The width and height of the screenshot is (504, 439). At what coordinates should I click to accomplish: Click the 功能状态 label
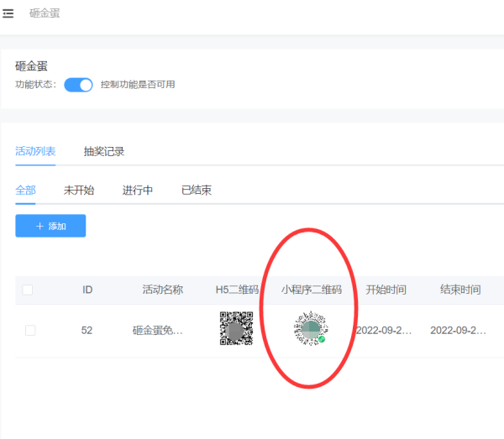tap(35, 85)
